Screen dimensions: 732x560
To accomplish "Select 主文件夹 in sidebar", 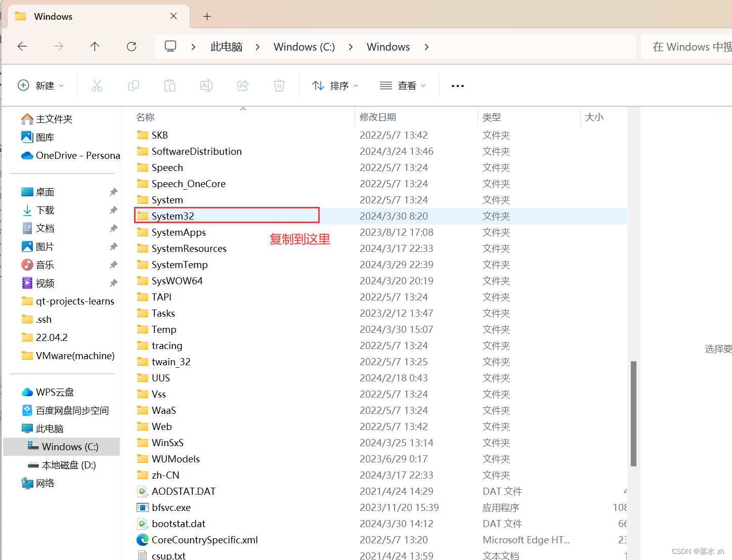I will [x=47, y=119].
